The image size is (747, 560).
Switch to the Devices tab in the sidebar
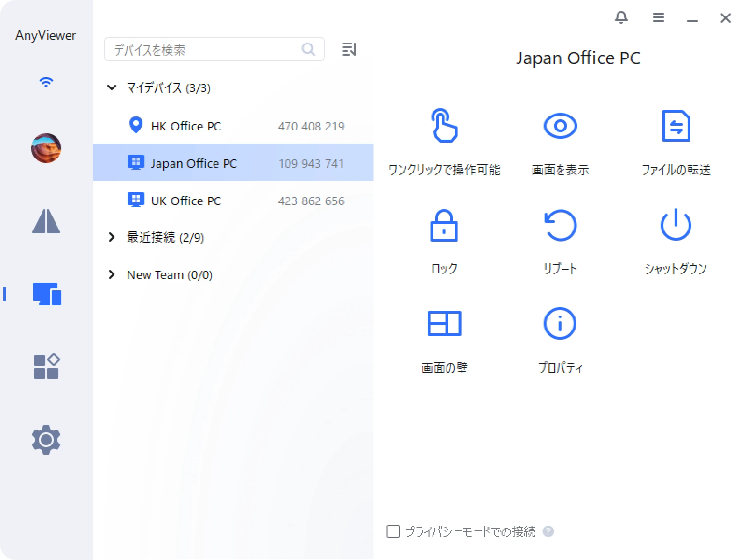tap(47, 294)
